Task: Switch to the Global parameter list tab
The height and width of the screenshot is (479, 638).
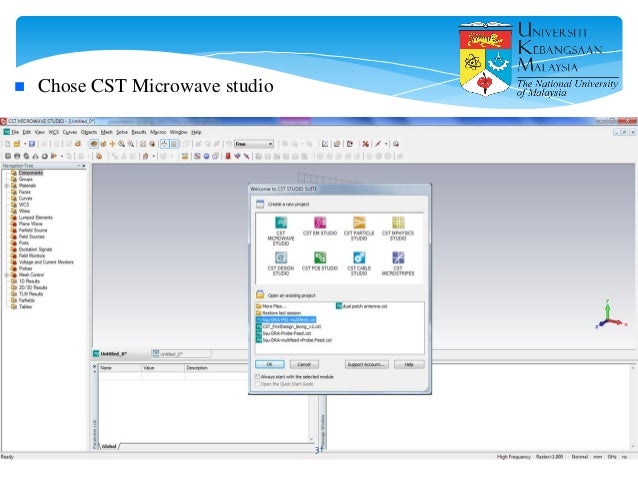Action: (109, 446)
